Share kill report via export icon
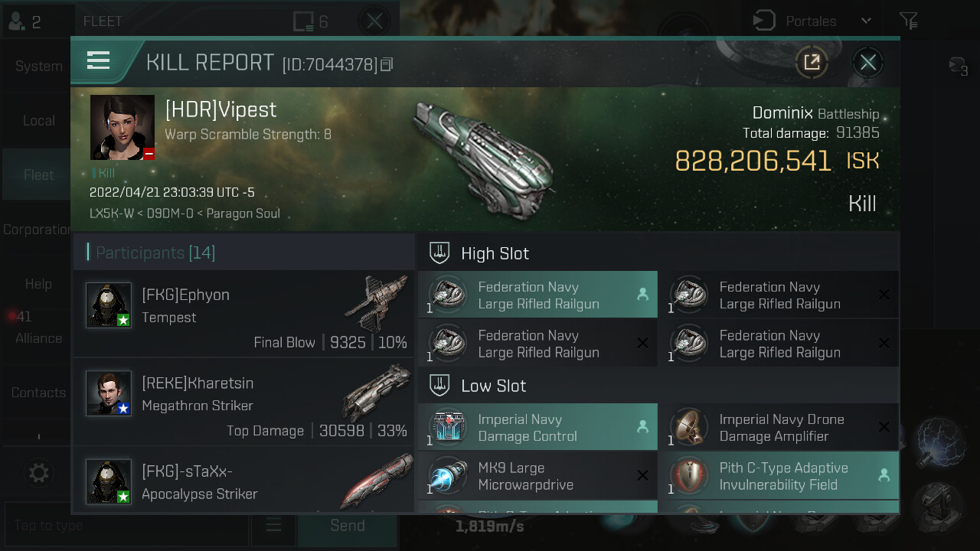The height and width of the screenshot is (551, 980). 812,62
